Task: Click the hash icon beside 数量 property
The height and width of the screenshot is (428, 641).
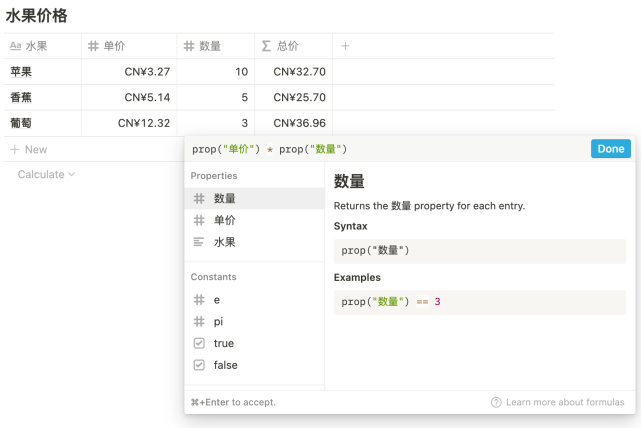Action: (199, 198)
